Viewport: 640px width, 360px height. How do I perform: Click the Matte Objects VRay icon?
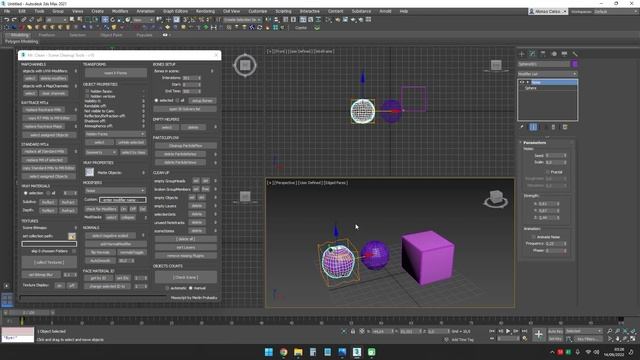89,172
